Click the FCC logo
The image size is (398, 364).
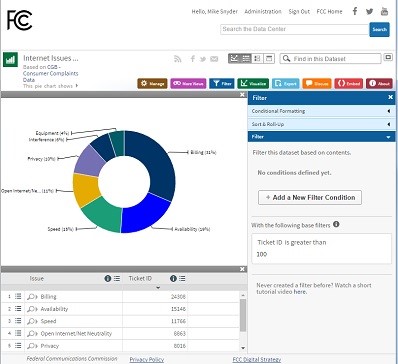[x=20, y=20]
